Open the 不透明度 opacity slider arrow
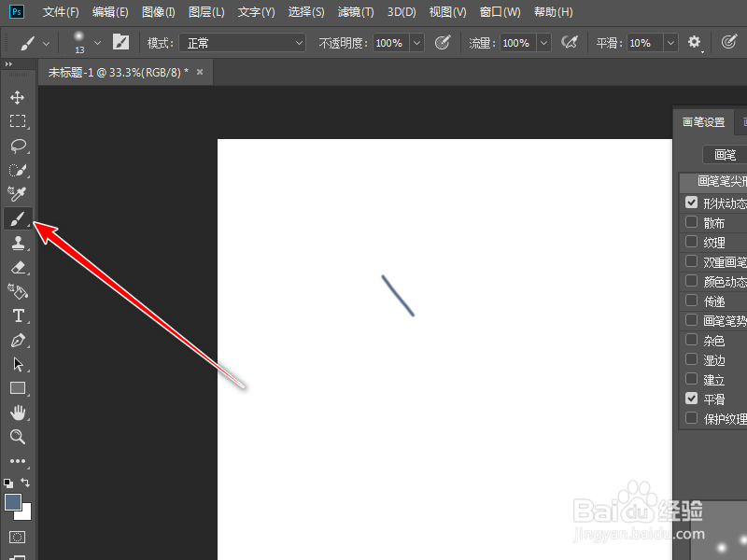This screenshot has width=747, height=560. [x=416, y=43]
